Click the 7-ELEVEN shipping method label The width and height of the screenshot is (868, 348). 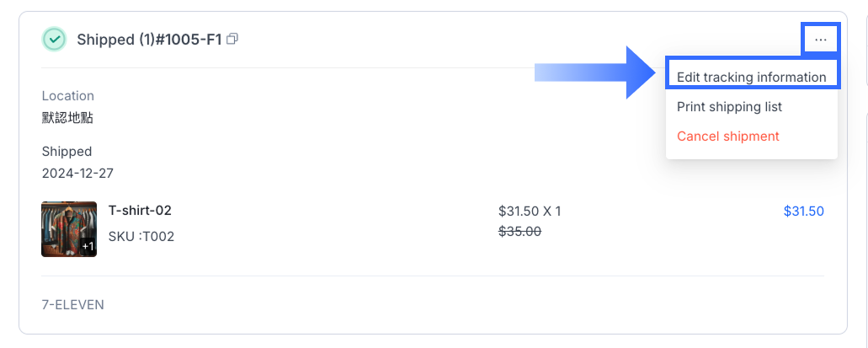[x=73, y=304]
